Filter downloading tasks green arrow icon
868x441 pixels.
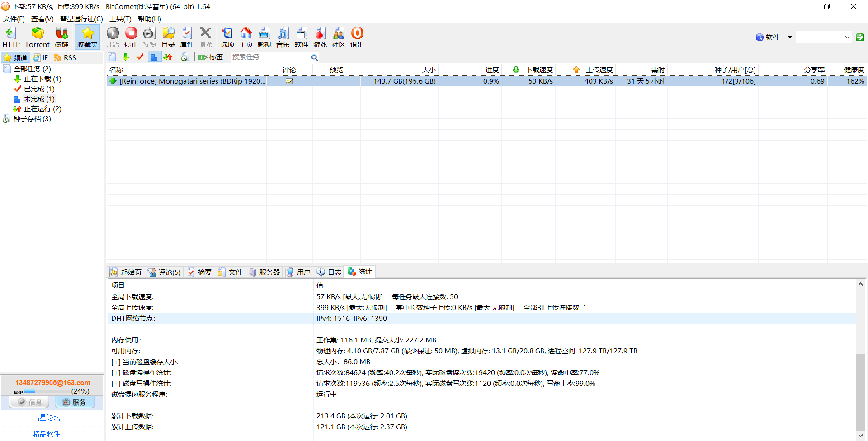pos(126,57)
